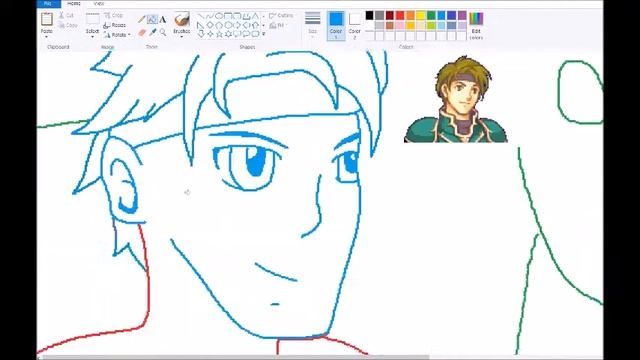The image size is (640, 360).
Task: Choose the Polygon shape
Action: point(246,16)
